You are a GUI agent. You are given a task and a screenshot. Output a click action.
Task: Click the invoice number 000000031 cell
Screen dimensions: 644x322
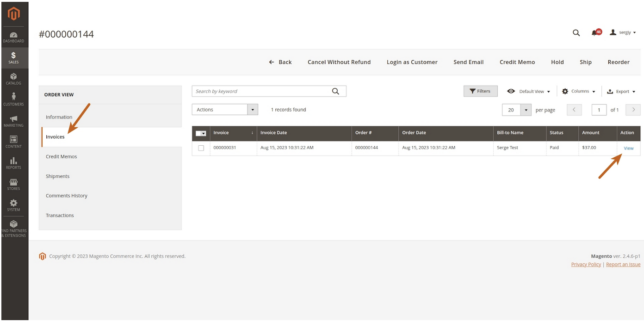coord(233,148)
